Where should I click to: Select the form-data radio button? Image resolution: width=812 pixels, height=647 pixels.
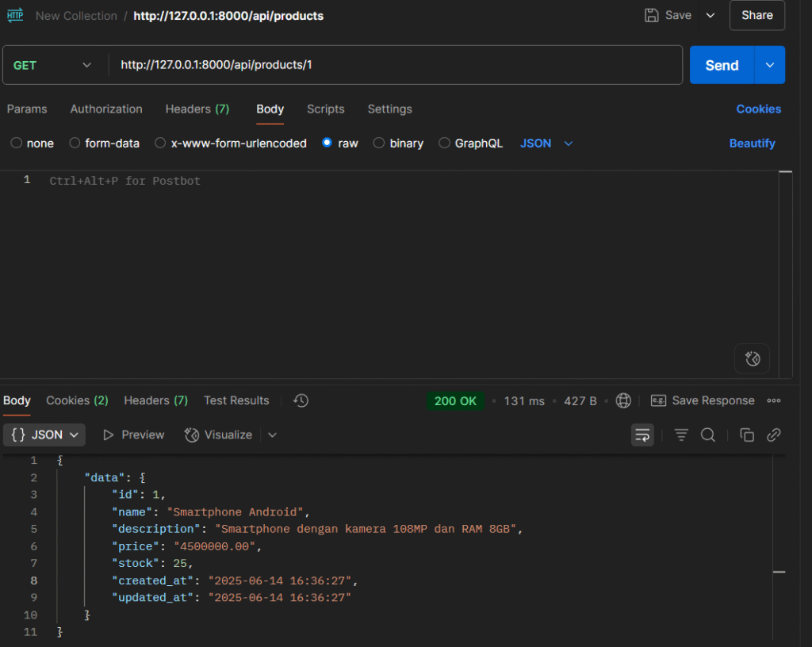[75, 144]
